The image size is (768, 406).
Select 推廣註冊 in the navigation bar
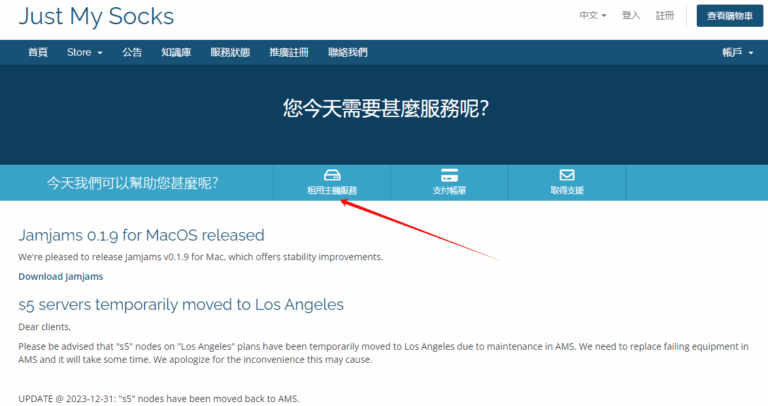(x=289, y=52)
